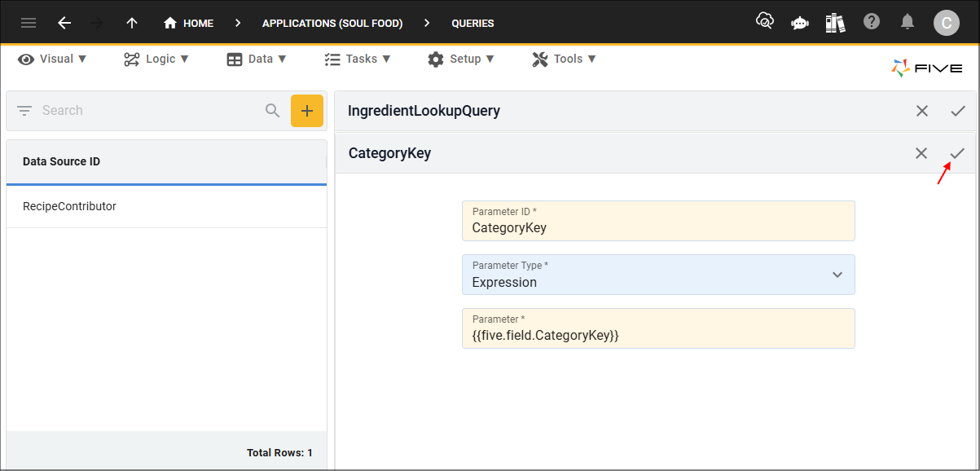Cancel IngredientLookupQuery with X icon
This screenshot has width=980, height=471.
922,111
